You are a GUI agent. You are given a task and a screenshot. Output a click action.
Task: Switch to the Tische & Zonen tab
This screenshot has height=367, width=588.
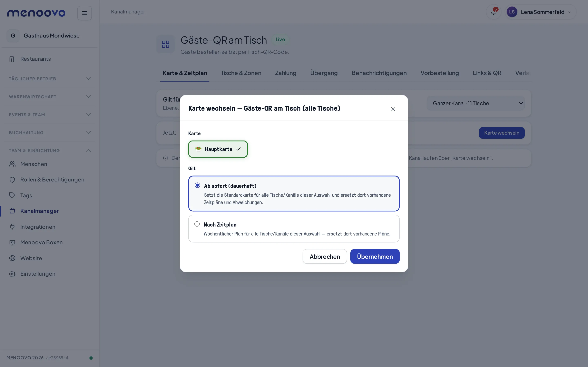coord(241,73)
